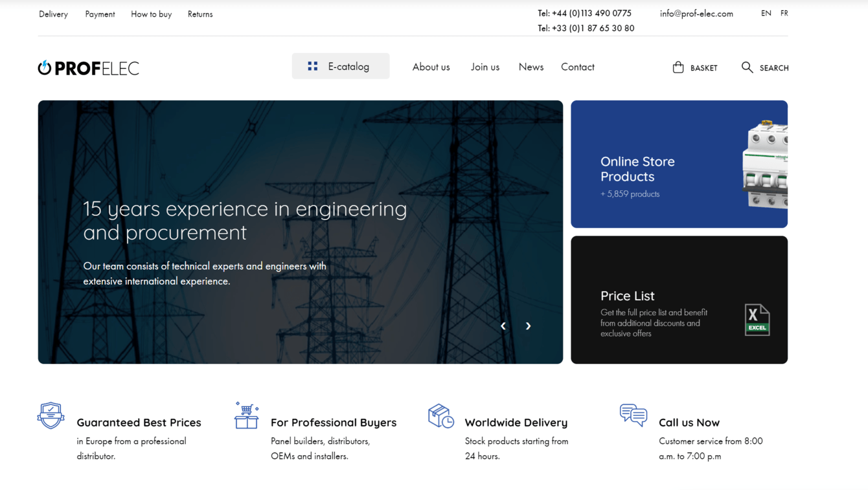Click the 'Our team consists of' slide text

click(x=205, y=273)
